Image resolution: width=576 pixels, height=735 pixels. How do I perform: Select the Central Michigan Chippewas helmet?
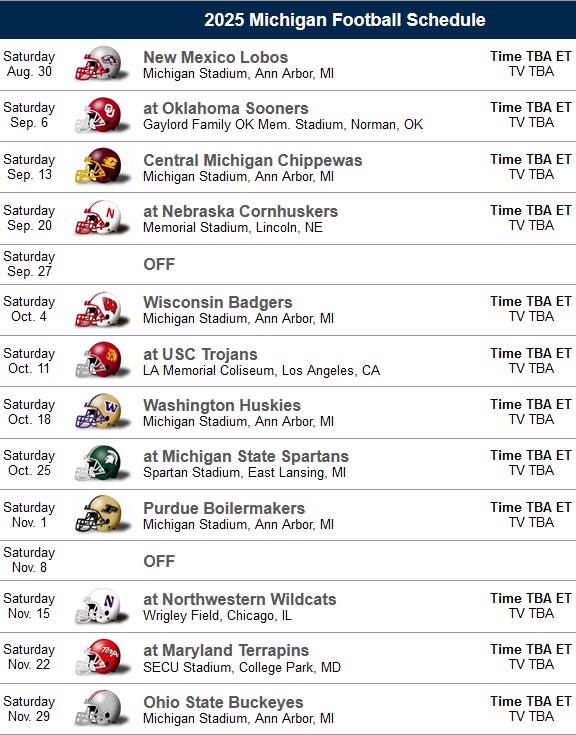102,166
